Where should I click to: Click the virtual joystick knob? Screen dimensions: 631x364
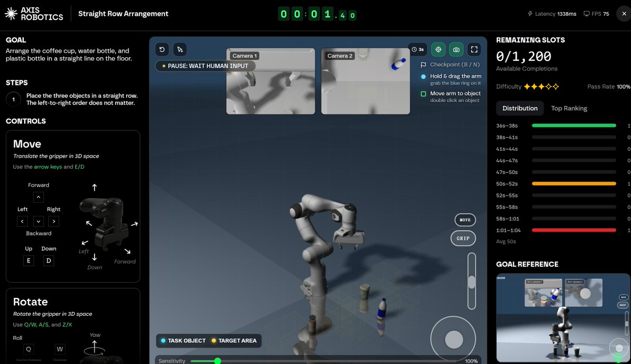click(453, 339)
